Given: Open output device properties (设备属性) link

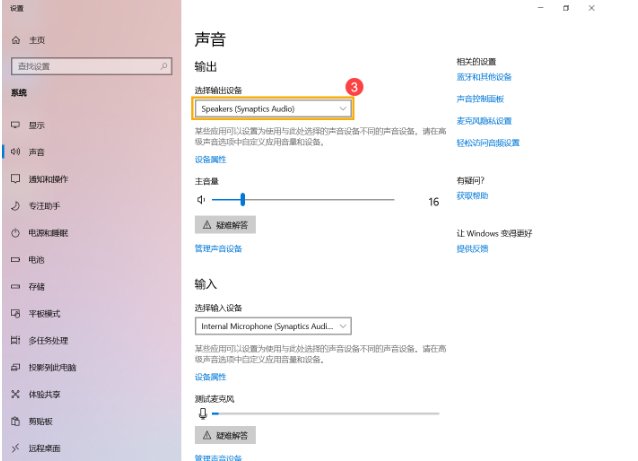Looking at the screenshot, I should pyautogui.click(x=210, y=159).
